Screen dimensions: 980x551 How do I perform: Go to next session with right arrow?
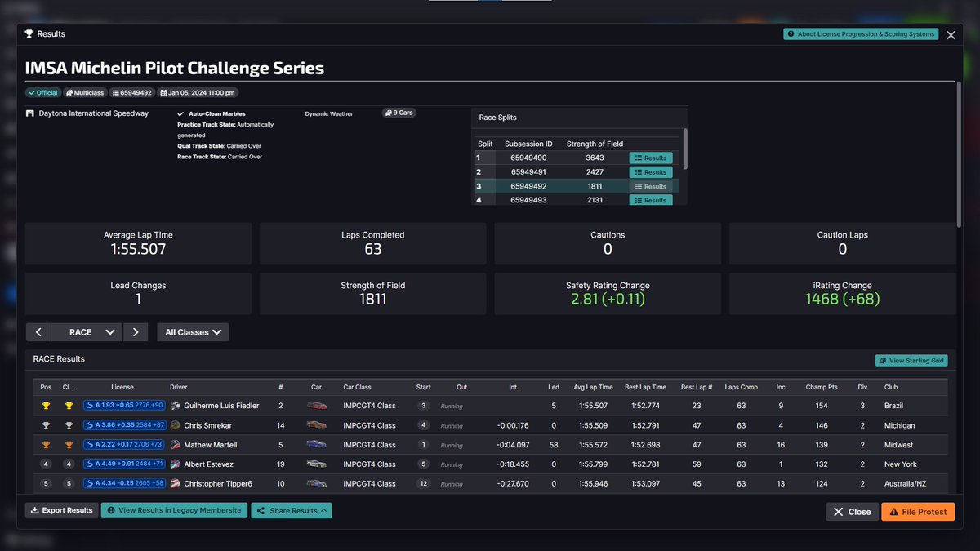[x=136, y=332]
